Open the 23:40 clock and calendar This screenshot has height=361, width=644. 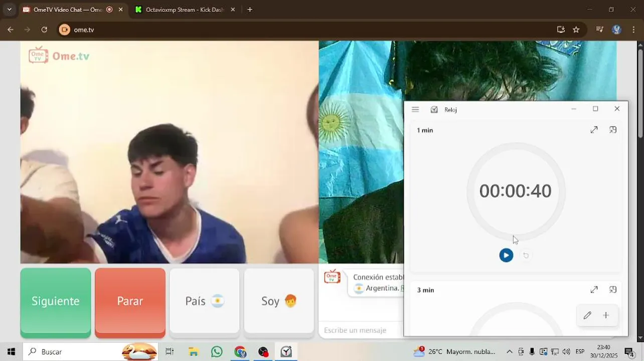point(604,351)
